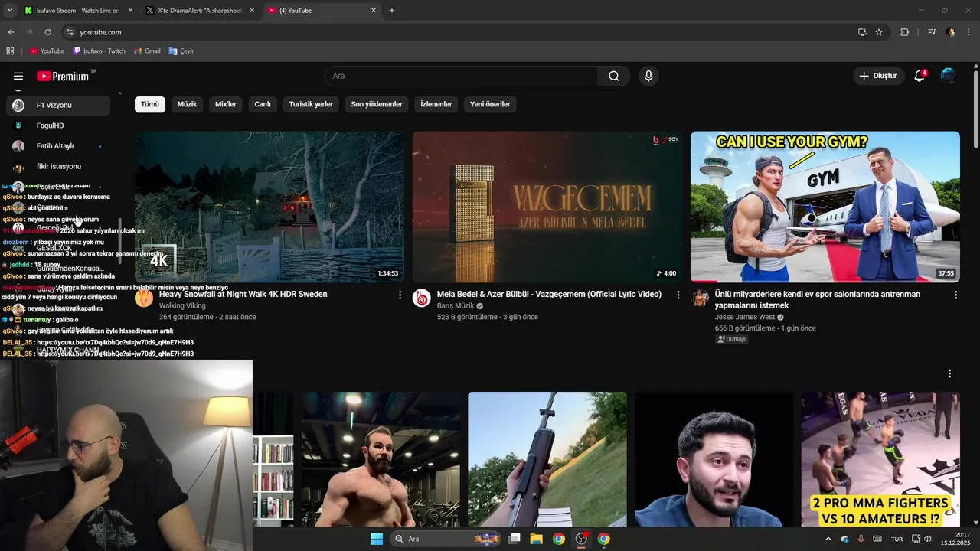Open the Walking Viking channel avatar
This screenshot has width=980, height=551.
point(144,298)
